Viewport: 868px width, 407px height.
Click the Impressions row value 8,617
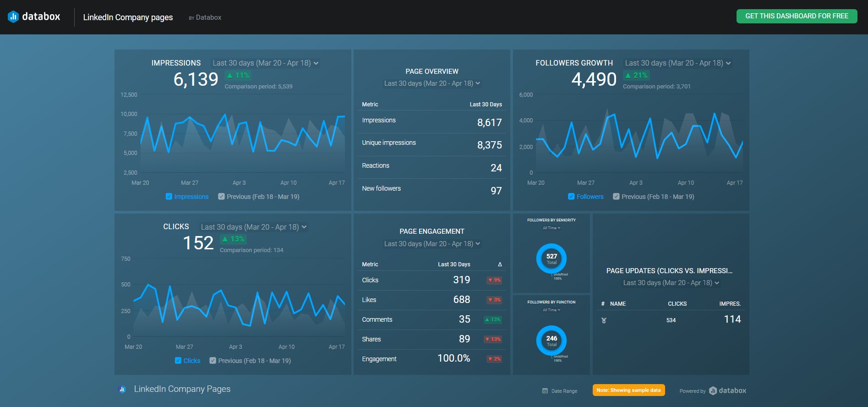point(490,122)
